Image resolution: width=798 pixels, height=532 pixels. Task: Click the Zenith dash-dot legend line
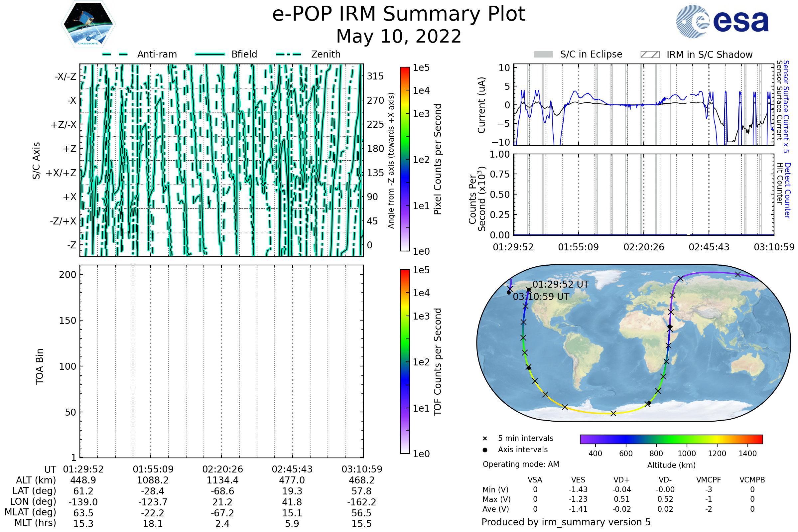point(288,54)
